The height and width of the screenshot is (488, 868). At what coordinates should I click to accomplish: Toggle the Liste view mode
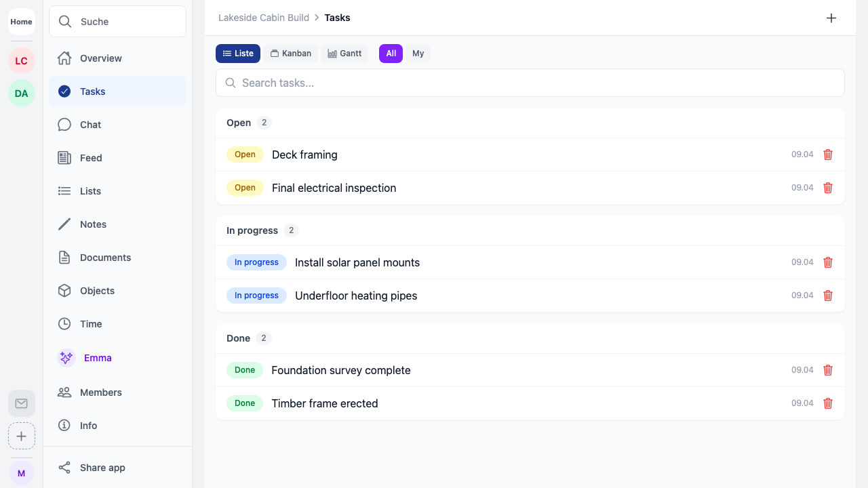coord(238,54)
